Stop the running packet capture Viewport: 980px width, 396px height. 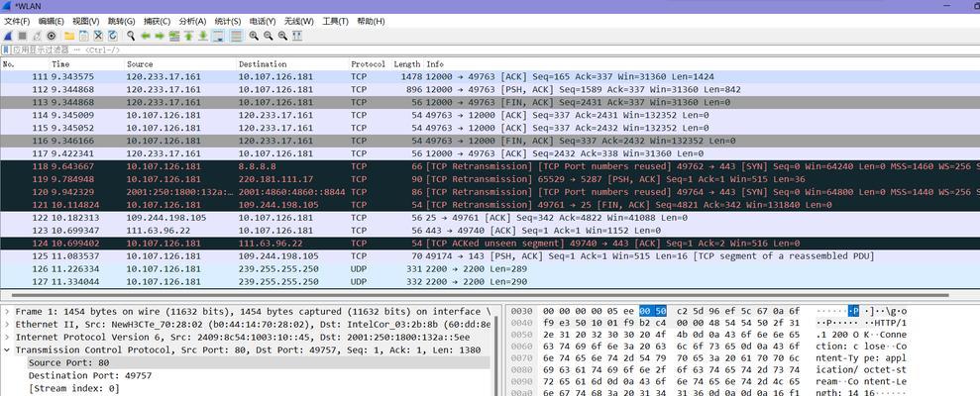point(23,36)
